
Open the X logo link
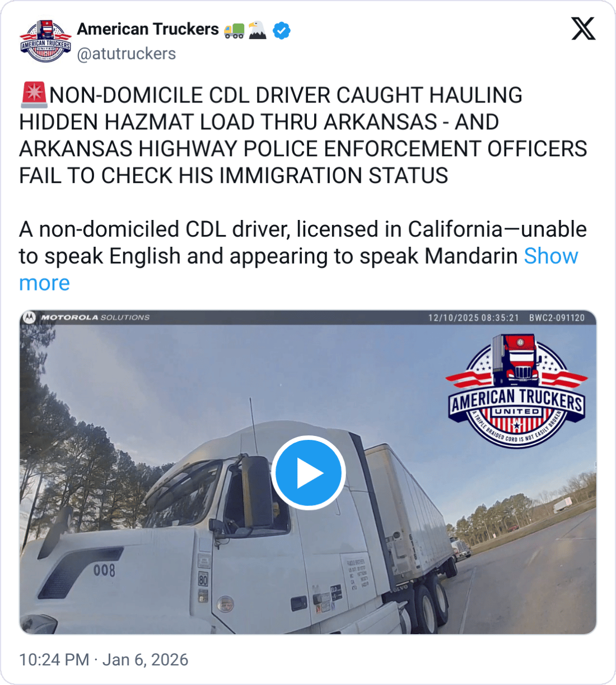pos(583,29)
